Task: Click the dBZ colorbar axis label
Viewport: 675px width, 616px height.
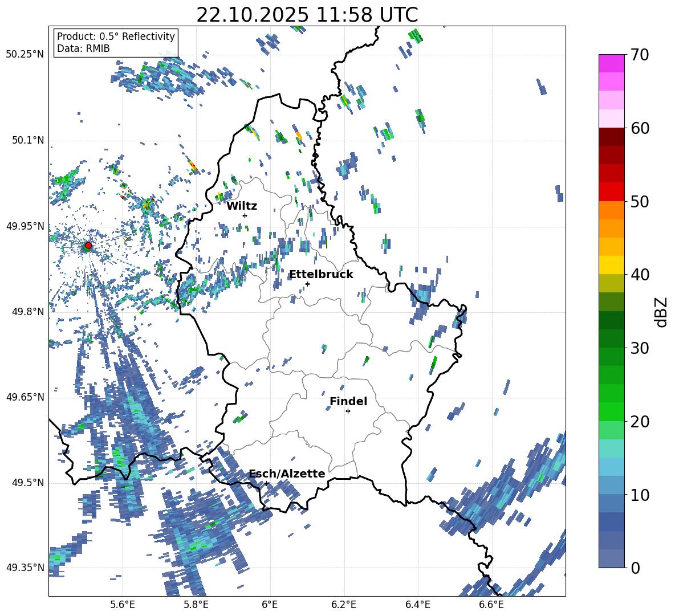Action: coord(662,312)
